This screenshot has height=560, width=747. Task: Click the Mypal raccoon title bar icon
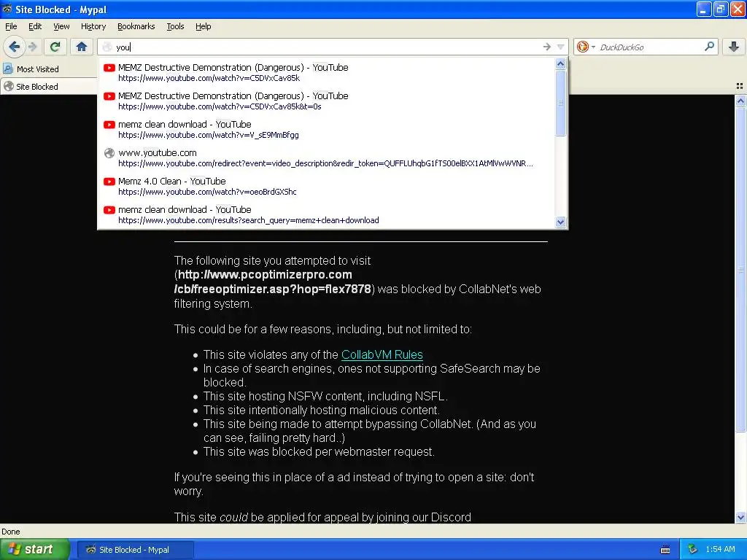click(7, 9)
